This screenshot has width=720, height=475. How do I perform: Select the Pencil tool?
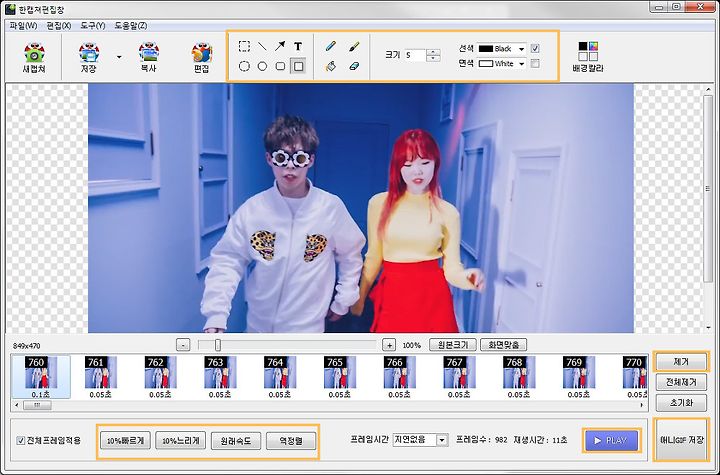(331, 46)
